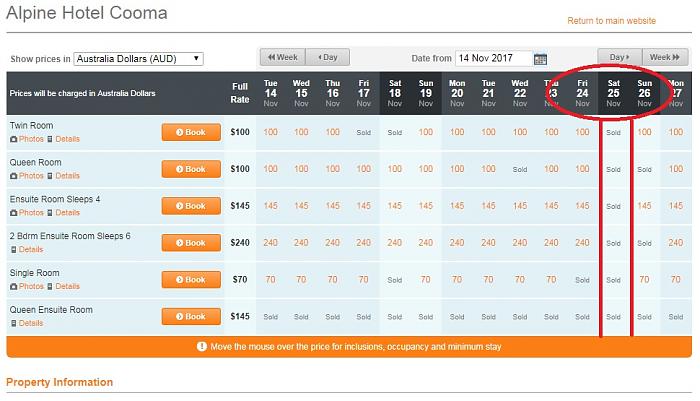
Task: Book the Queen Room
Action: click(x=191, y=169)
